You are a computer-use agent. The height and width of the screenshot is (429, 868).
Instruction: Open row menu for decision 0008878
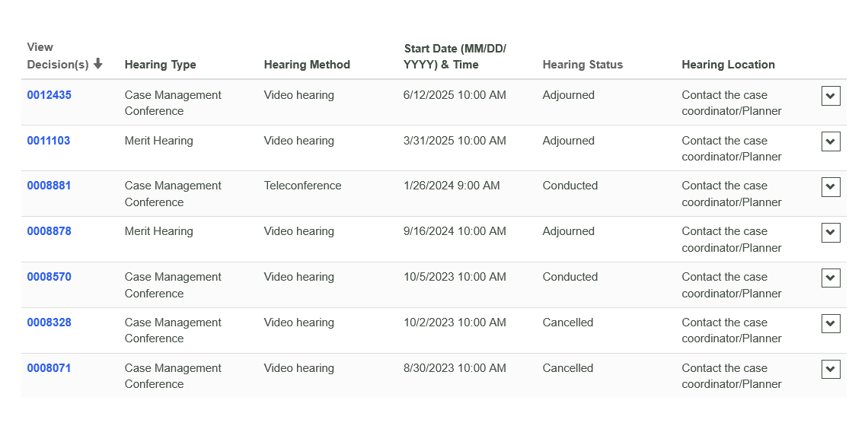point(831,233)
